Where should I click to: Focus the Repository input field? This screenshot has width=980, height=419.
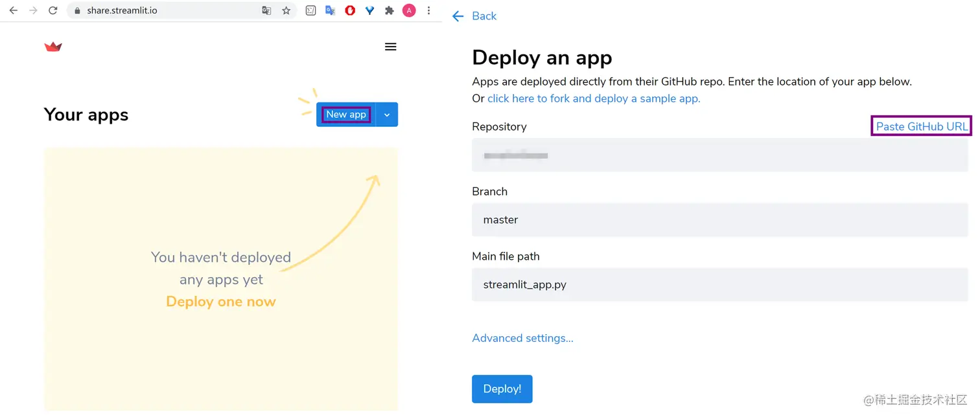click(720, 155)
